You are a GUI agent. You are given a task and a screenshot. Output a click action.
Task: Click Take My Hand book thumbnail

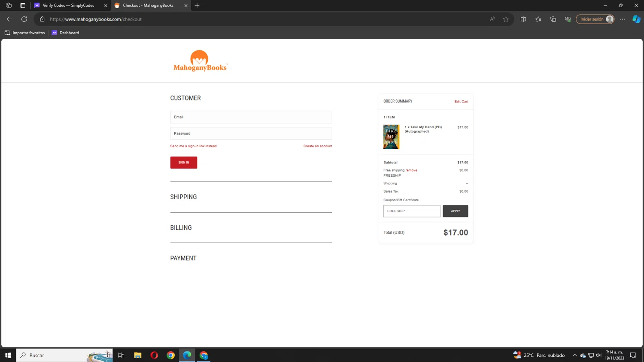point(391,137)
